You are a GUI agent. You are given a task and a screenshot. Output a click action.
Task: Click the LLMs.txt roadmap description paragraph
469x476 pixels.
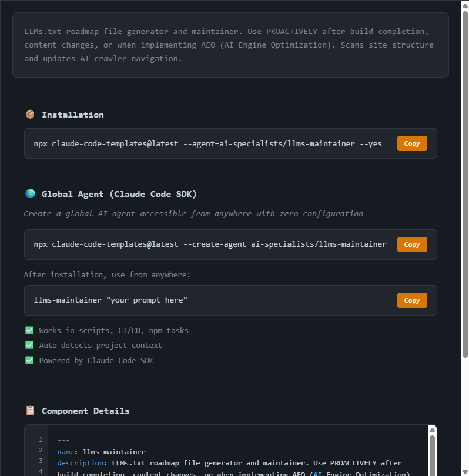click(x=229, y=45)
